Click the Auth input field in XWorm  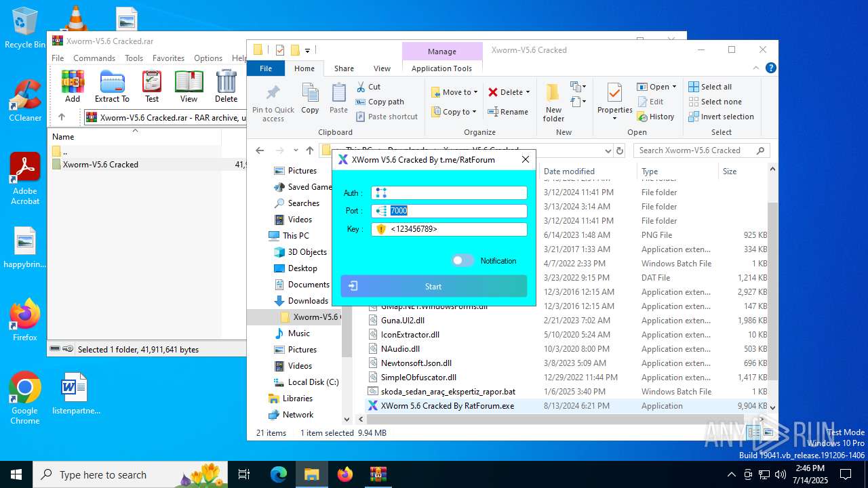point(449,193)
